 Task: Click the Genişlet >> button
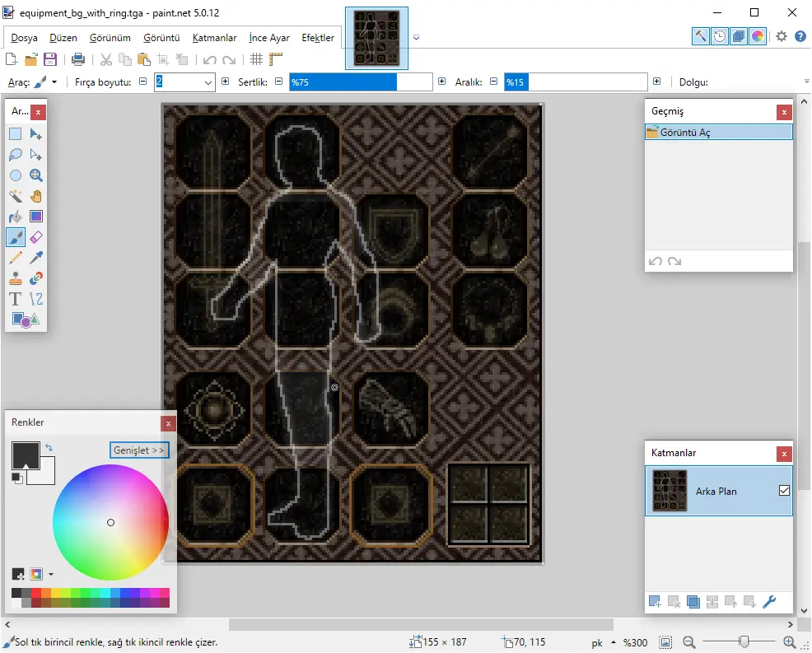(x=139, y=450)
